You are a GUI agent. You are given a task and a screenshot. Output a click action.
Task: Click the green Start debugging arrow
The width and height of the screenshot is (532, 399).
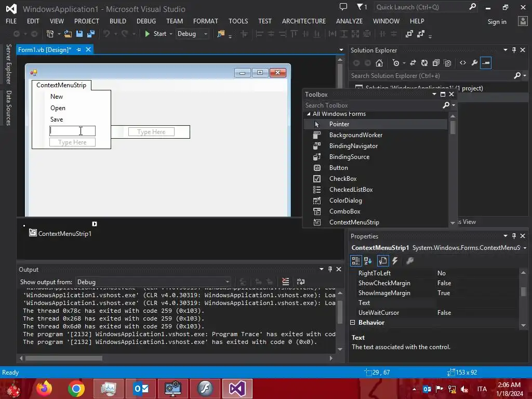click(x=147, y=34)
